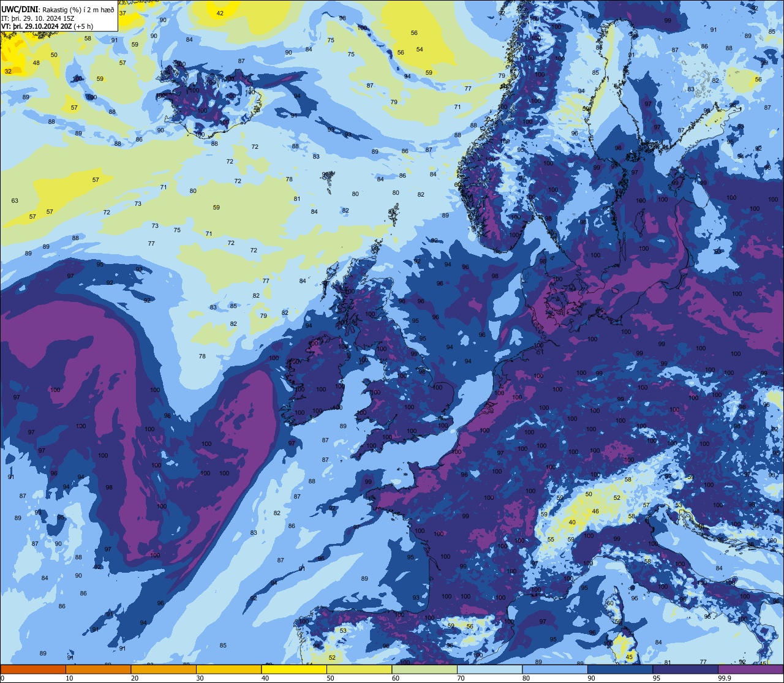
Task: Pick the legend swatch between 30 and 40
Action: (228, 669)
